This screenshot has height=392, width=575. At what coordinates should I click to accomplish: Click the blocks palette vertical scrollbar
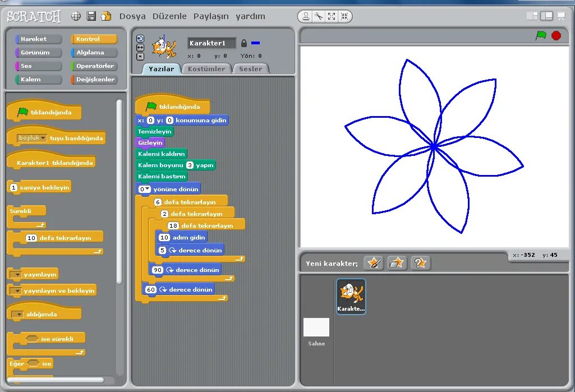coord(119,191)
